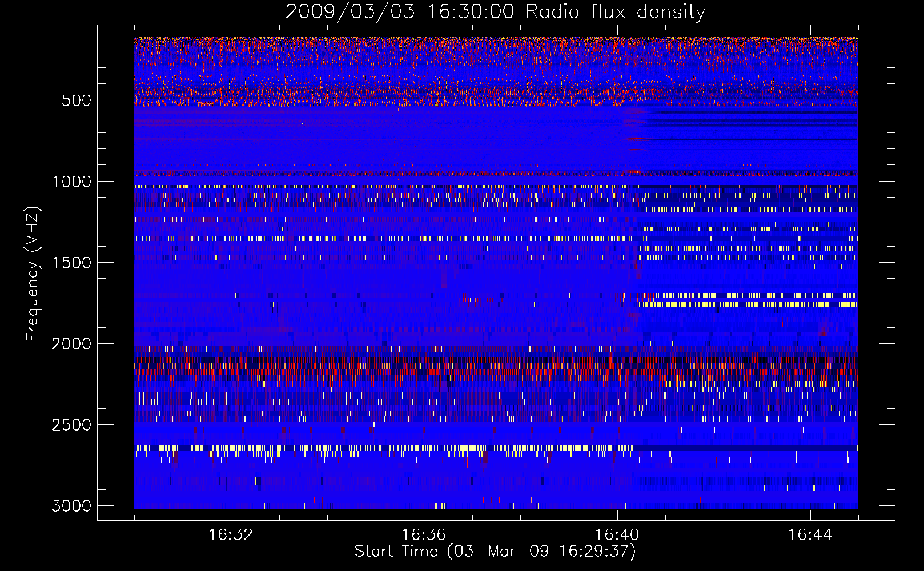The height and width of the screenshot is (571, 924).
Task: Click the 16:36 time tick label
Action: (x=424, y=534)
